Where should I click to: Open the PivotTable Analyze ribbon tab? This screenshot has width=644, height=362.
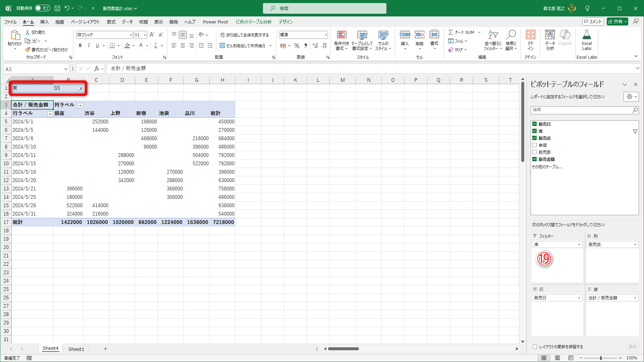click(x=254, y=22)
